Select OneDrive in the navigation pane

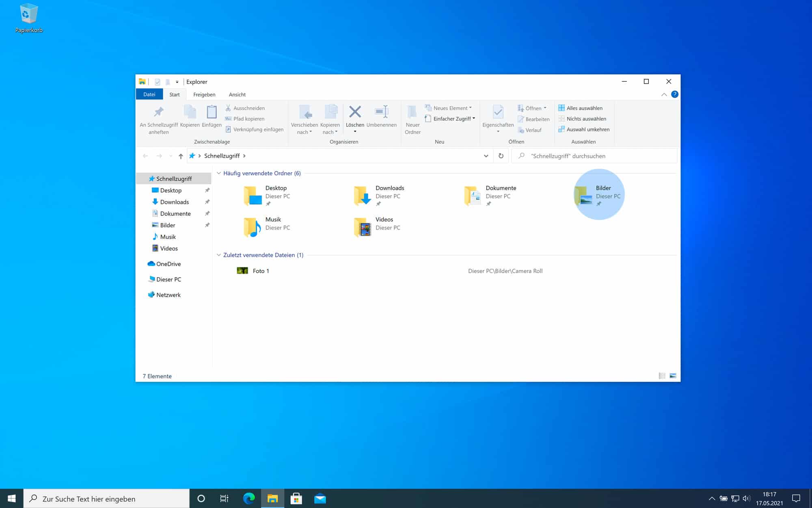pyautogui.click(x=164, y=264)
